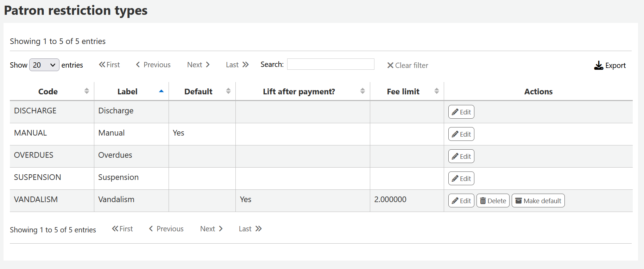
Task: Edit the Discharge restriction type
Action: (461, 112)
